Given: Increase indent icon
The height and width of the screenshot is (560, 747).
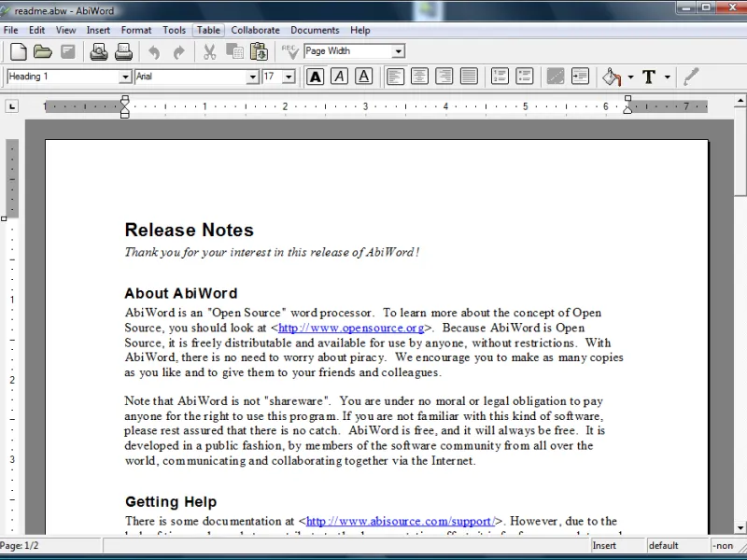Looking at the screenshot, I should coord(580,77).
